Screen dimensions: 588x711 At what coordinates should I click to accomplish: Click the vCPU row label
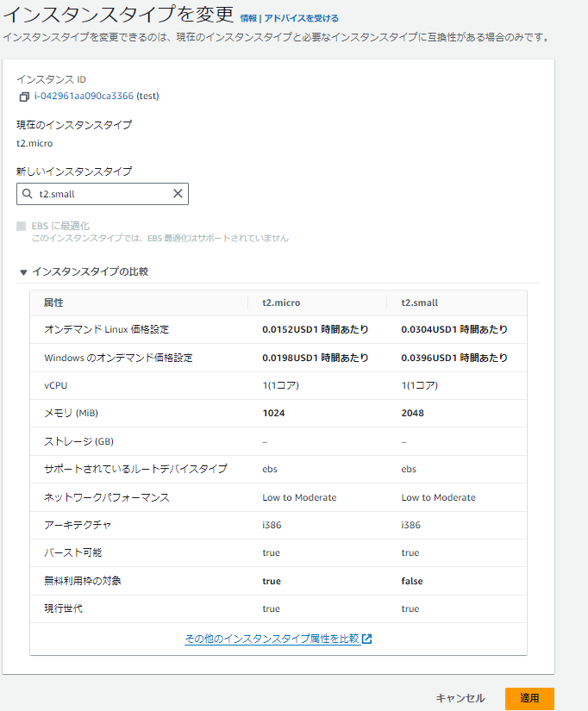(56, 385)
